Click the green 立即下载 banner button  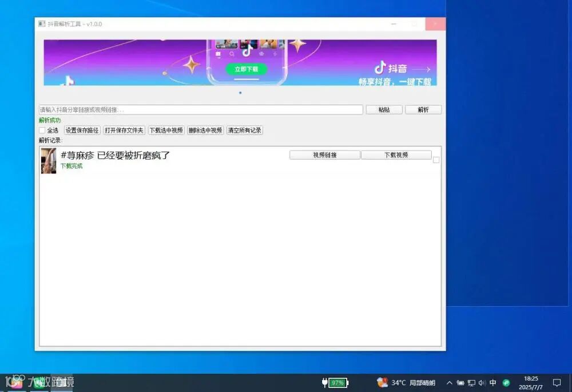coord(246,69)
